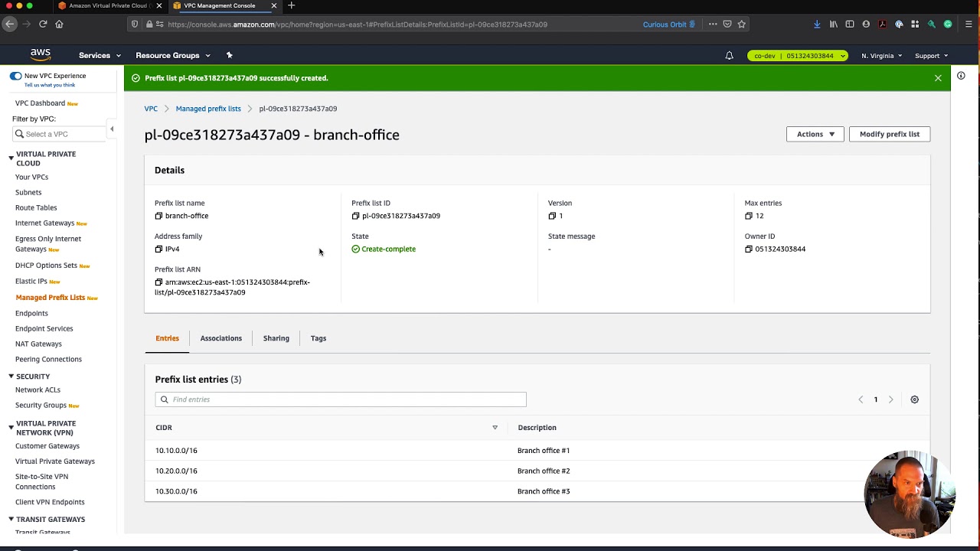This screenshot has width=980, height=551.
Task: Open the Services dropdown
Action: coord(100,55)
